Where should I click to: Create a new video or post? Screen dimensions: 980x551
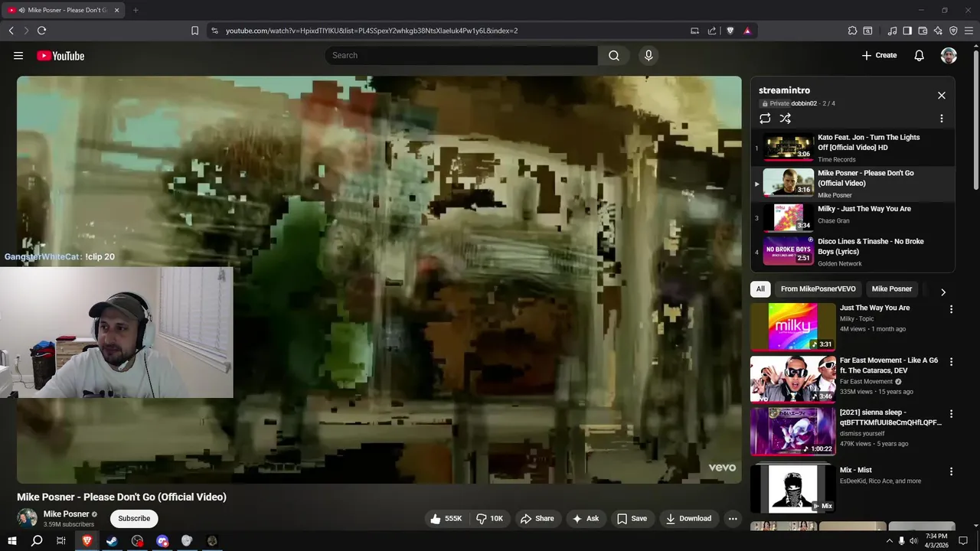879,55
